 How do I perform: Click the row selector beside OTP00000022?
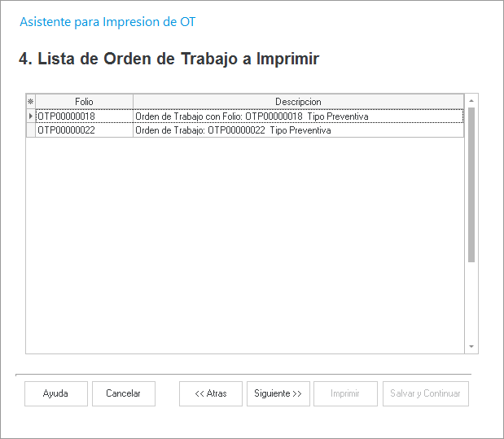31,130
